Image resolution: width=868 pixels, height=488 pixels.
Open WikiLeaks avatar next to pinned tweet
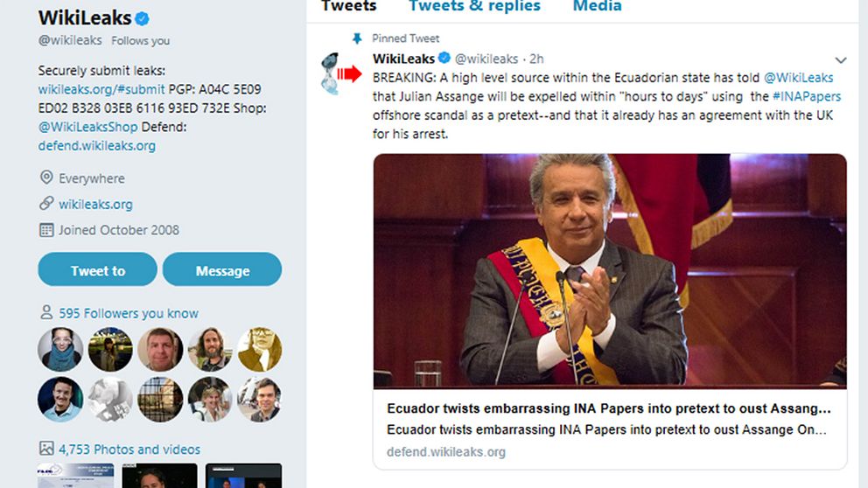pyautogui.click(x=331, y=73)
